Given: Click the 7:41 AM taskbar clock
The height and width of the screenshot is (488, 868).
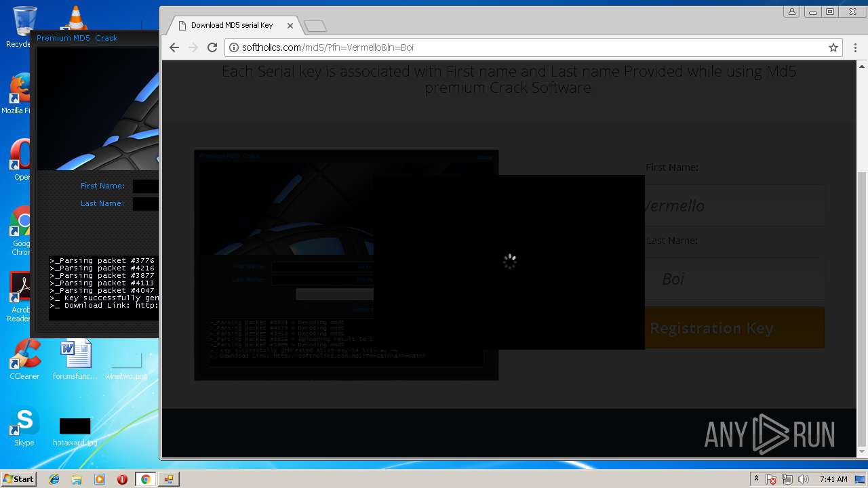Looking at the screenshot, I should [833, 479].
